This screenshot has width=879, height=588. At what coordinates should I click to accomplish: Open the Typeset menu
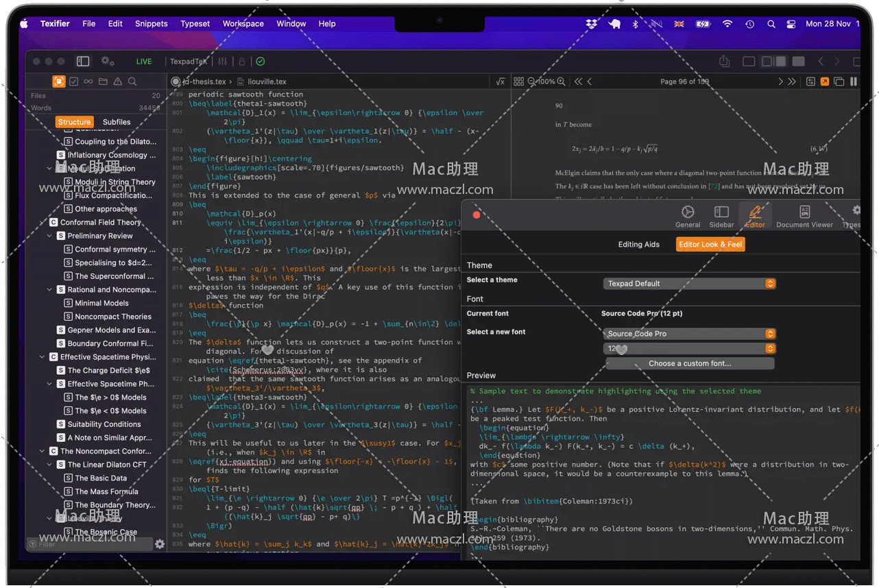pos(195,23)
